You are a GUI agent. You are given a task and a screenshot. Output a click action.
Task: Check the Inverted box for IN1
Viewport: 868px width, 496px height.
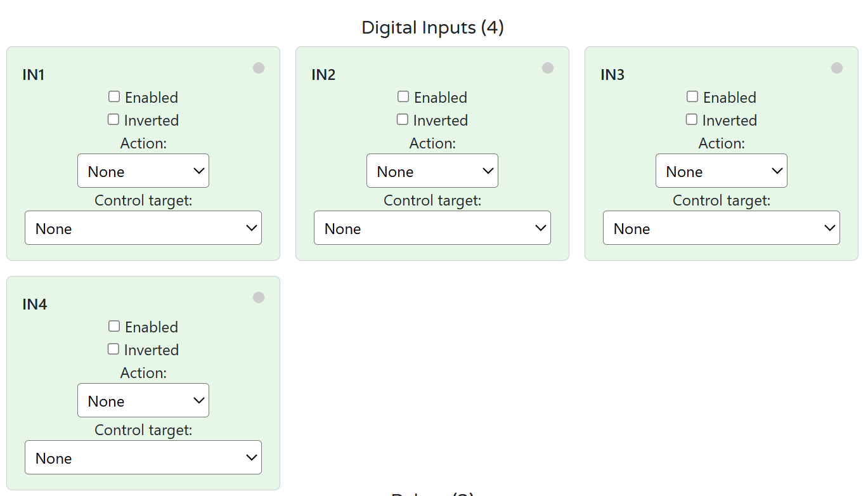click(112, 119)
